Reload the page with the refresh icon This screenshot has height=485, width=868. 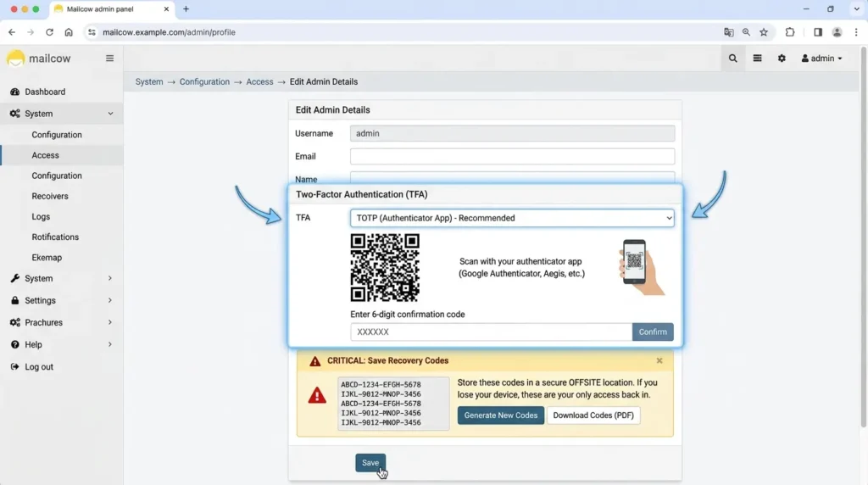coord(49,32)
